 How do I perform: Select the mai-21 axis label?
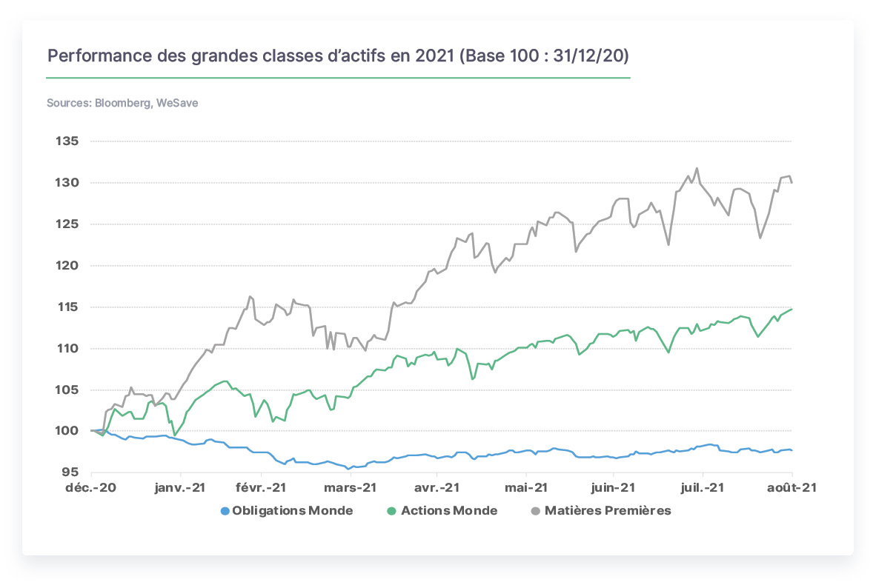[526, 487]
